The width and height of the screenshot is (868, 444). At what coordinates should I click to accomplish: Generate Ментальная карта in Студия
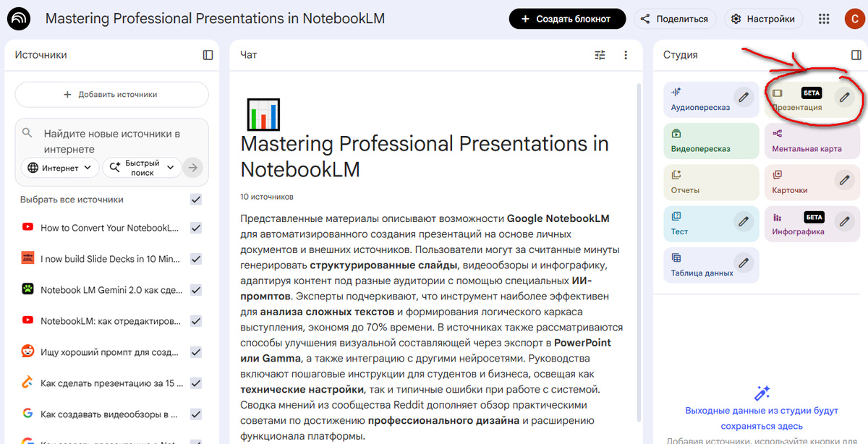(x=812, y=142)
